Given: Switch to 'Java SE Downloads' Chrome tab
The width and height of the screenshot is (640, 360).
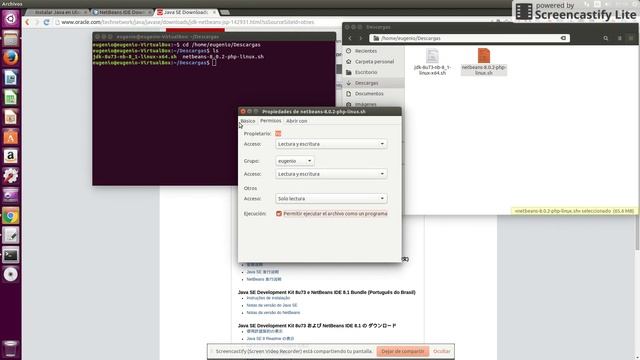Looking at the screenshot, I should click(x=186, y=12).
